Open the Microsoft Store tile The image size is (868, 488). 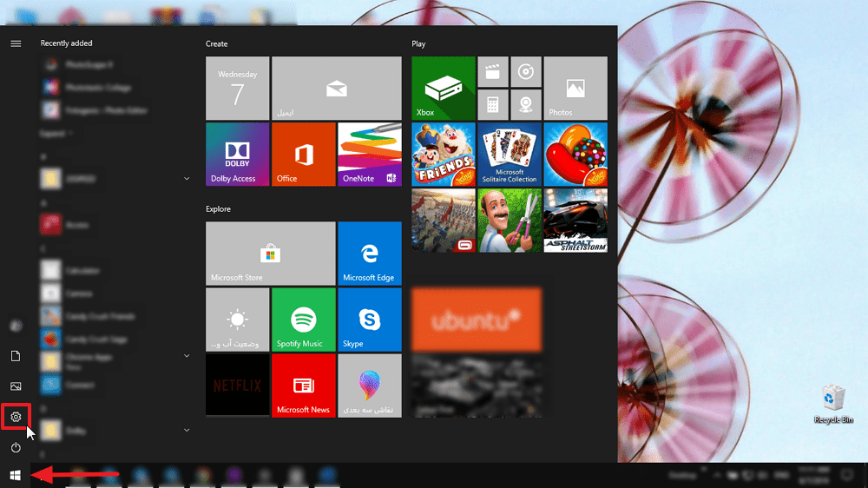tap(271, 254)
